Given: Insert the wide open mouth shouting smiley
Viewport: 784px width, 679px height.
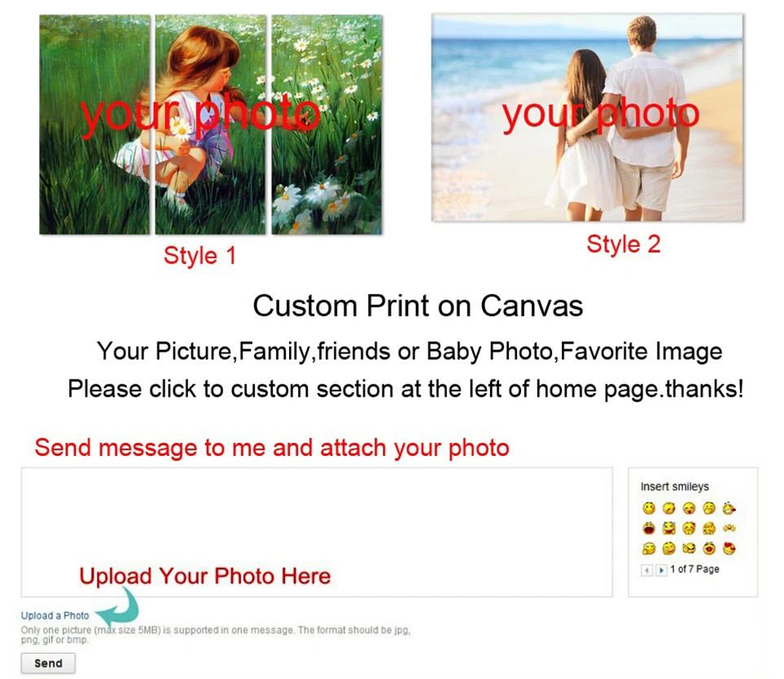Looking at the screenshot, I should tap(649, 528).
